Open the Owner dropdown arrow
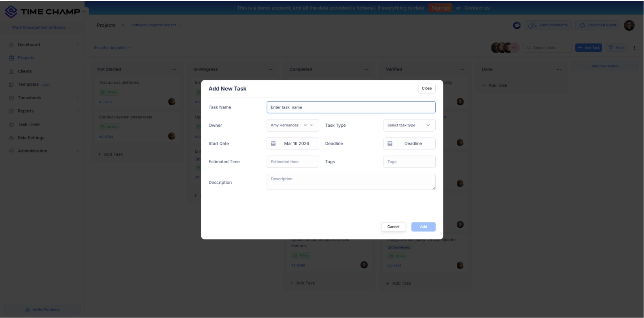The height and width of the screenshot is (318, 644). point(305,126)
